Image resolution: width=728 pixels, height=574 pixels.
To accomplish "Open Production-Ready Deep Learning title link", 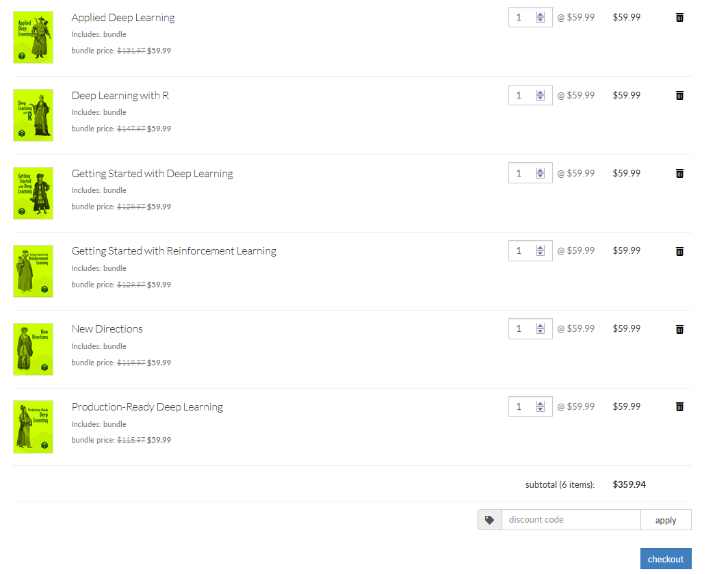I will pos(147,407).
